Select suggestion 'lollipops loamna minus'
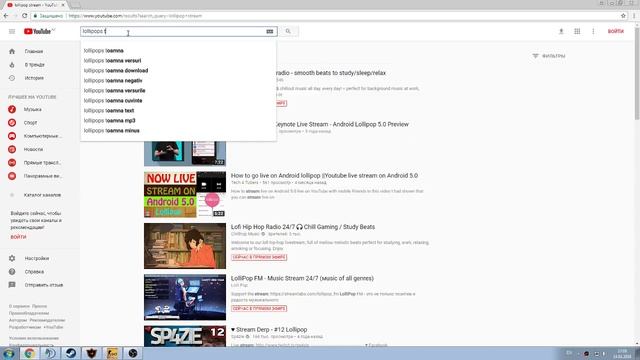This screenshot has width=640, height=360. (x=178, y=131)
